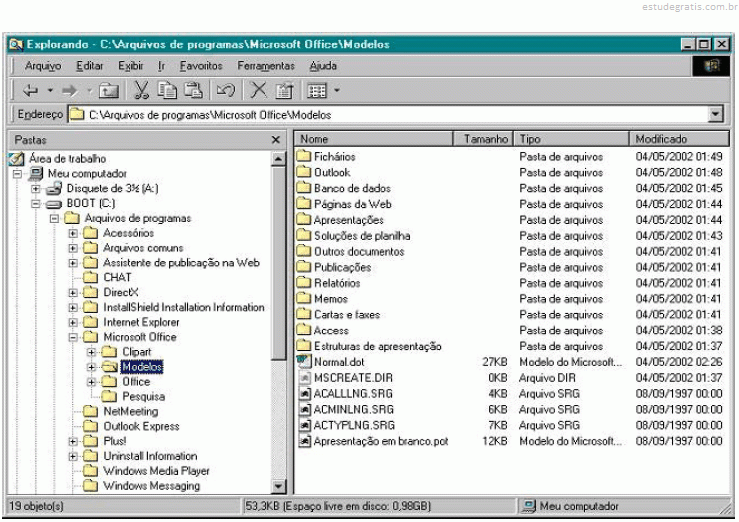The image size is (739, 522).
Task: Click the Views toolbar icon
Action: (x=317, y=90)
